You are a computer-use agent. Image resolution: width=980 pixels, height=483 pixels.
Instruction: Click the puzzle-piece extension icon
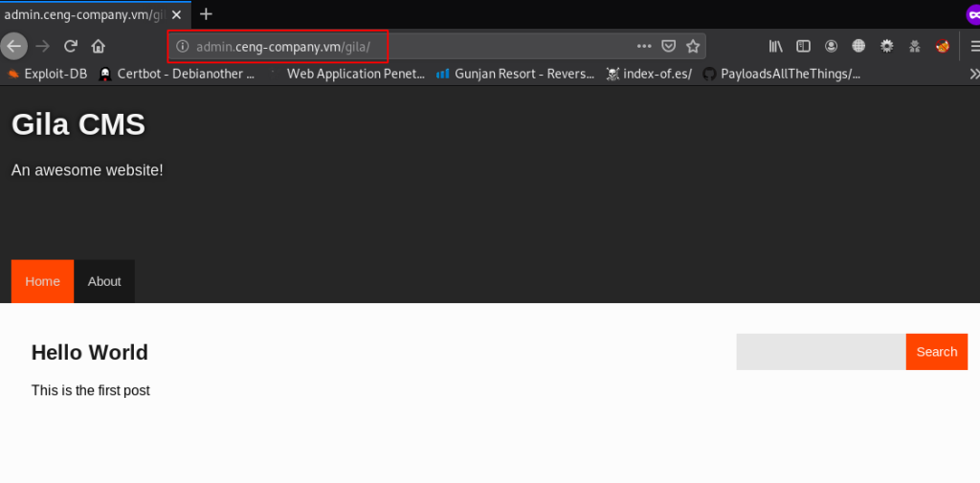tap(914, 46)
